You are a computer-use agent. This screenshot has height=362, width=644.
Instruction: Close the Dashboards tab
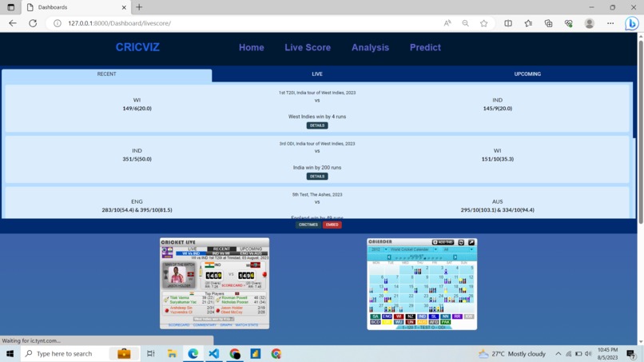(x=124, y=7)
